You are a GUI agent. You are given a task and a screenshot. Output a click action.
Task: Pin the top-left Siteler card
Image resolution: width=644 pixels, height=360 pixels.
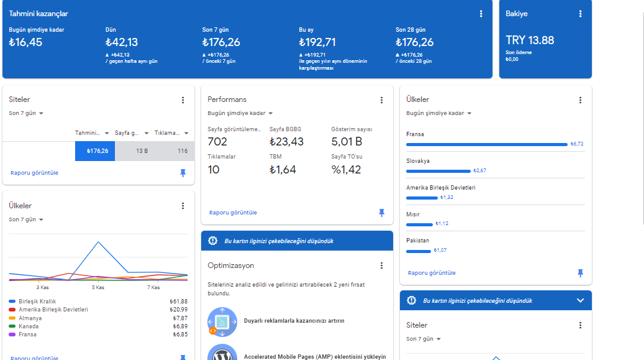183,173
